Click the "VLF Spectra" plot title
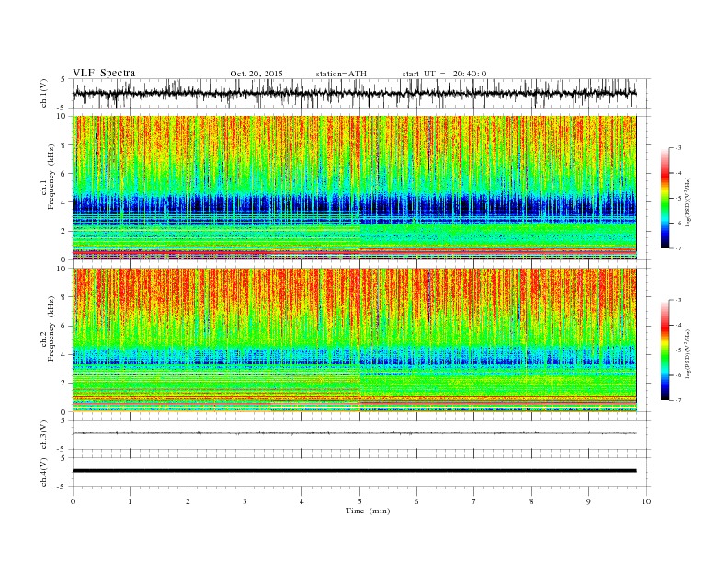Viewport: 728px width, 563px height. click(104, 73)
